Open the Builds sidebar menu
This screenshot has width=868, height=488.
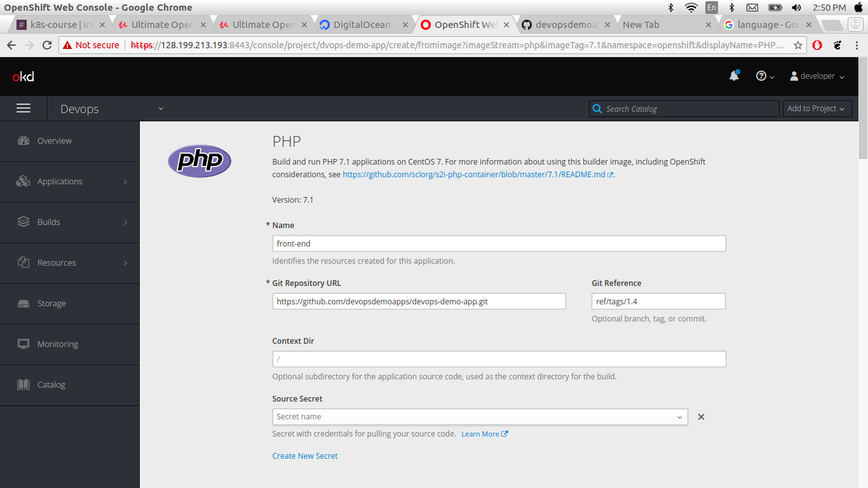69,222
